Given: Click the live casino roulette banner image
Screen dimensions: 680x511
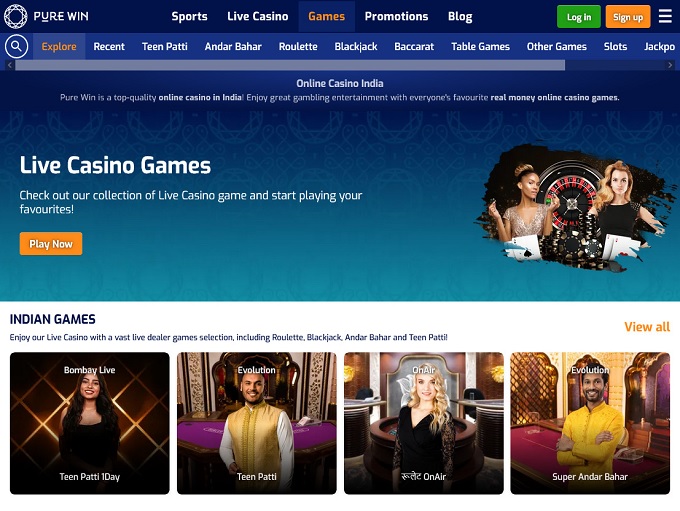Looking at the screenshot, I should [575, 208].
